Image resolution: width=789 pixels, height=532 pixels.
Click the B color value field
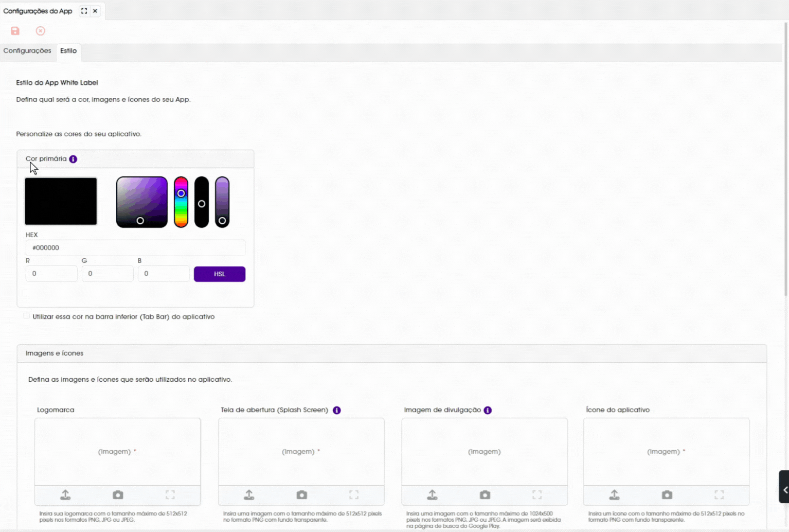164,274
